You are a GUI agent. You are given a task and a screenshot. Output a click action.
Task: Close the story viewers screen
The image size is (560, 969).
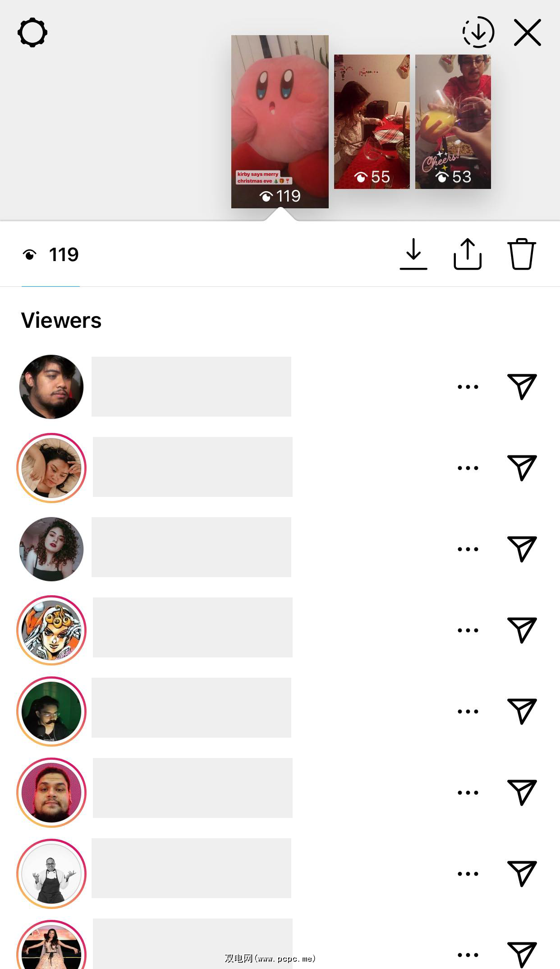coord(527,32)
